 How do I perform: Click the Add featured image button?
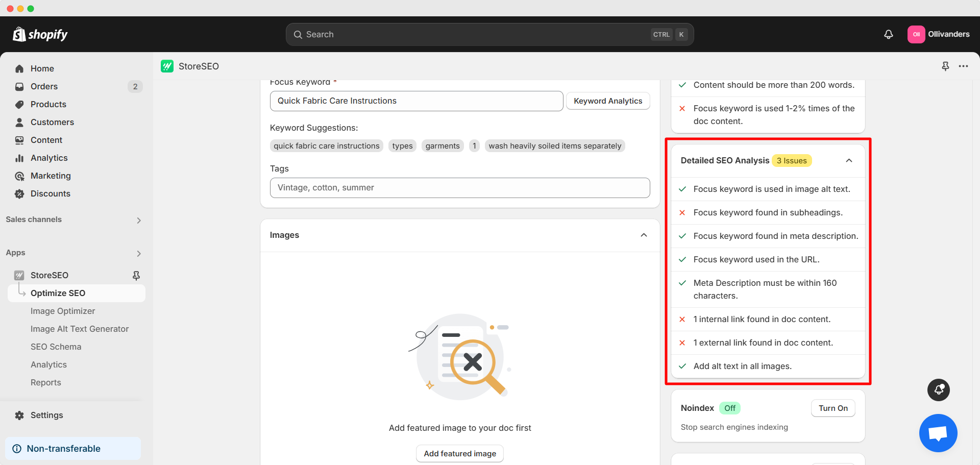click(x=460, y=453)
